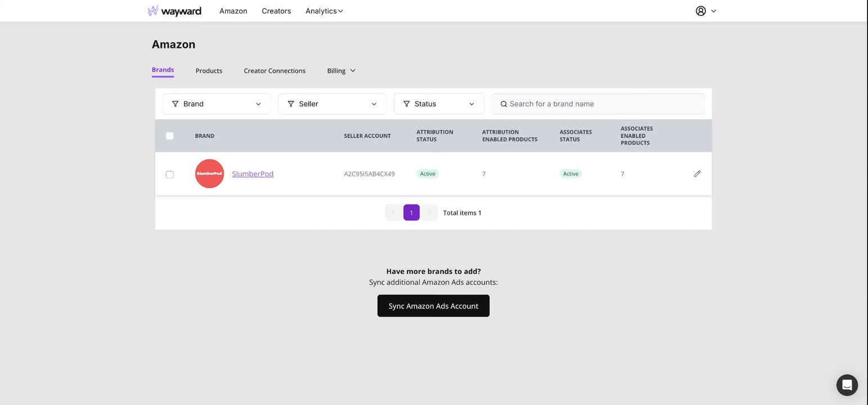Open the SlumberPod brand link
Viewport: 868px width, 405px height.
[x=253, y=174]
